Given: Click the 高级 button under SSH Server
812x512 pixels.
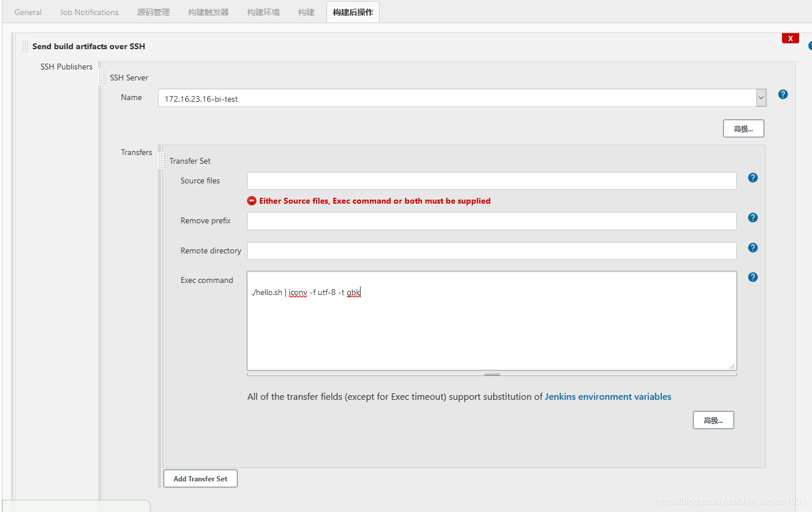Looking at the screenshot, I should click(743, 128).
